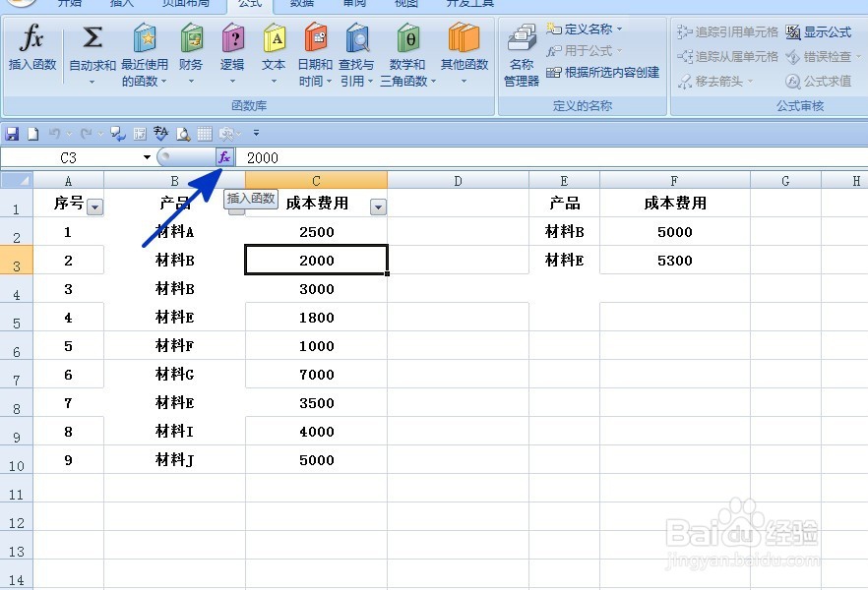868x590 pixels.
Task: Click the fx icon beside the formula bar
Action: (225, 156)
